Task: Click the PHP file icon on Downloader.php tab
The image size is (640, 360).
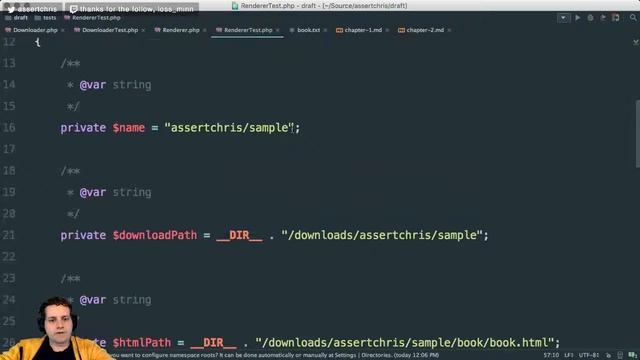Action: [8, 30]
